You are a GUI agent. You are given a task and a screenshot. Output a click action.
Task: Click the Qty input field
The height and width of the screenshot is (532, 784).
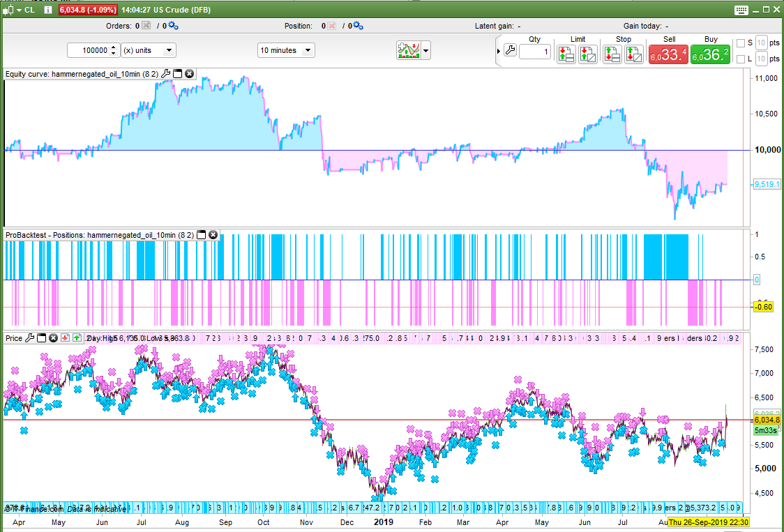[534, 51]
